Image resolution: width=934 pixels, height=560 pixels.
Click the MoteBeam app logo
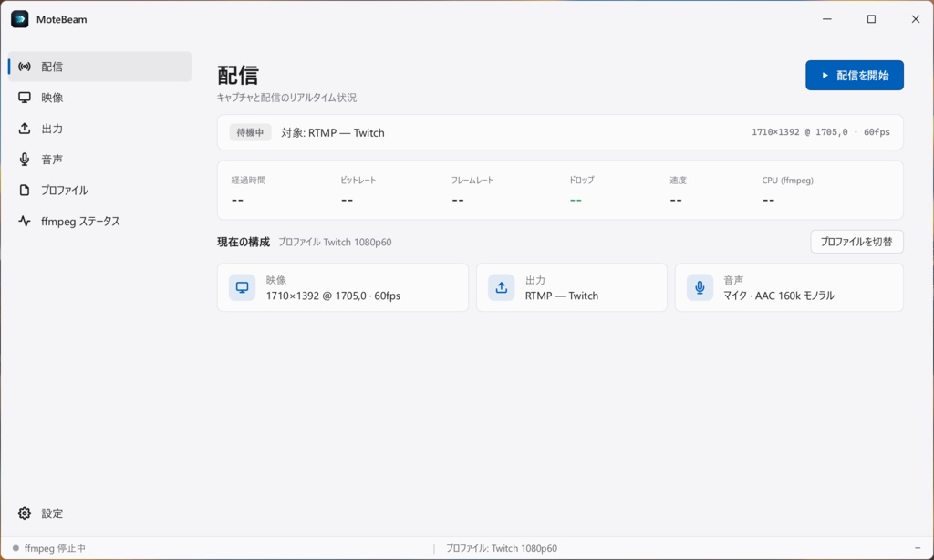pos(20,19)
